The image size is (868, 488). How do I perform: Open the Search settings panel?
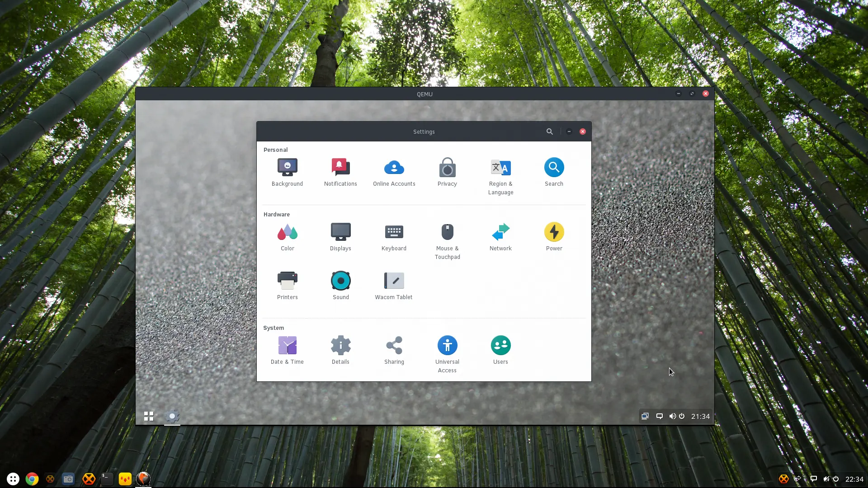pos(554,173)
